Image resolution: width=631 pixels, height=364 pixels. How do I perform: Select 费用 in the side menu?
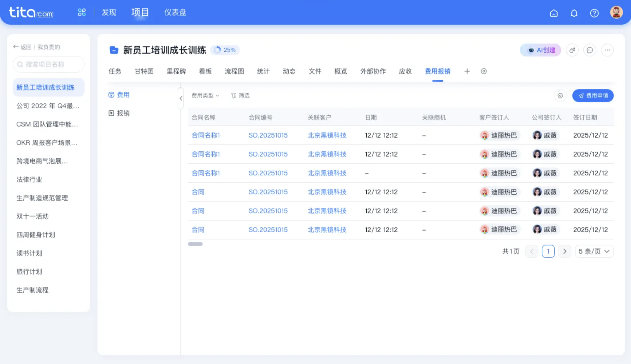(119, 95)
